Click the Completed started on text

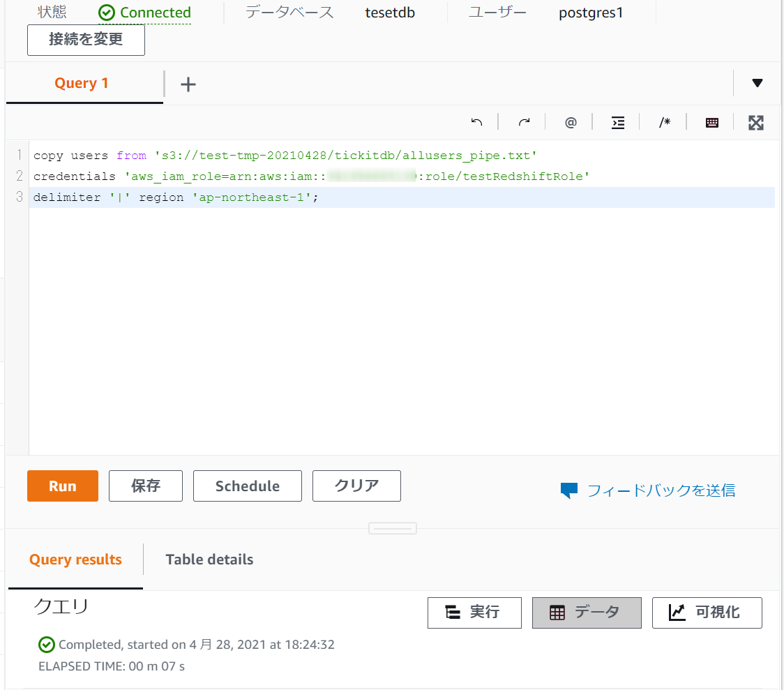(197, 645)
